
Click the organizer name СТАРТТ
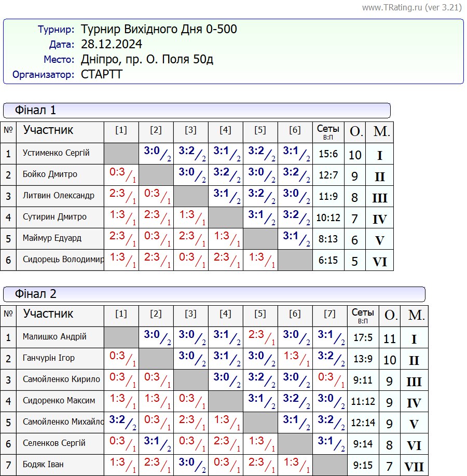tap(102, 75)
